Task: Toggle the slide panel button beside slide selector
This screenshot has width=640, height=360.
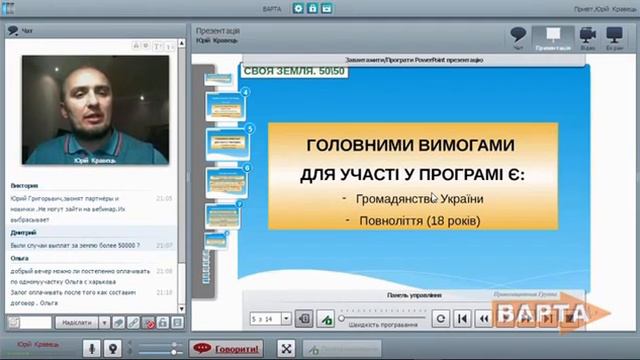Action: pyautogui.click(x=304, y=318)
